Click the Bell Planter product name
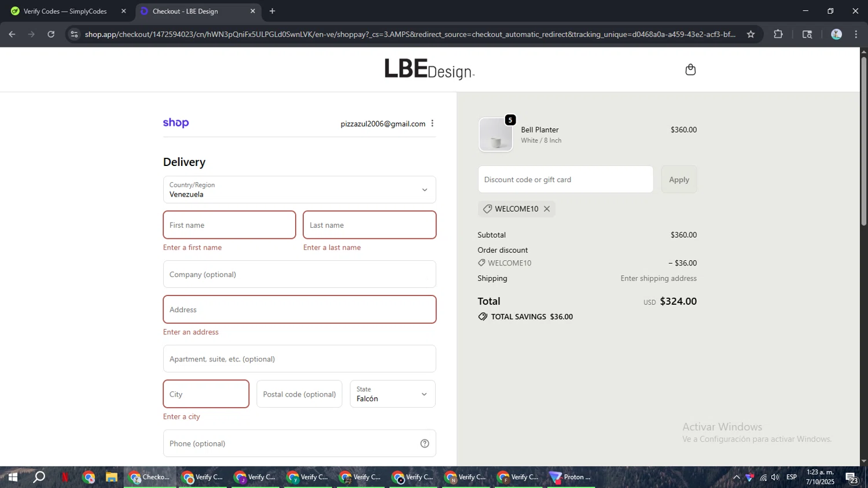Screen dimensions: 868x488 coord(539,130)
